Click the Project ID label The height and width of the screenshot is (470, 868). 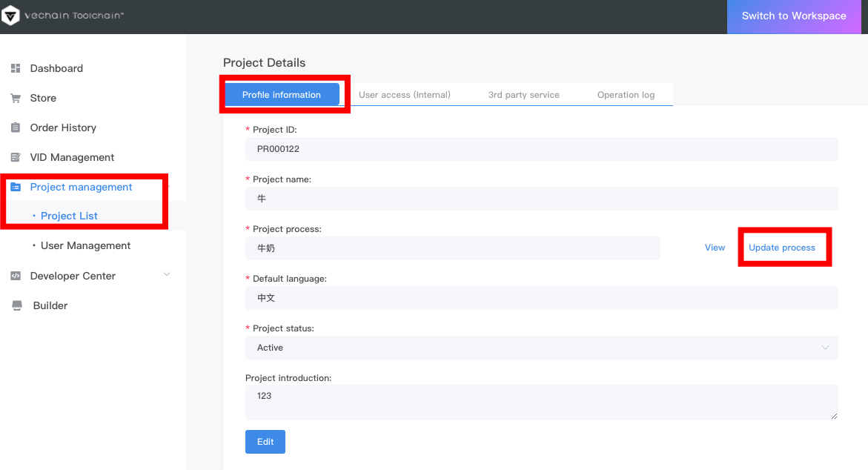[274, 130]
